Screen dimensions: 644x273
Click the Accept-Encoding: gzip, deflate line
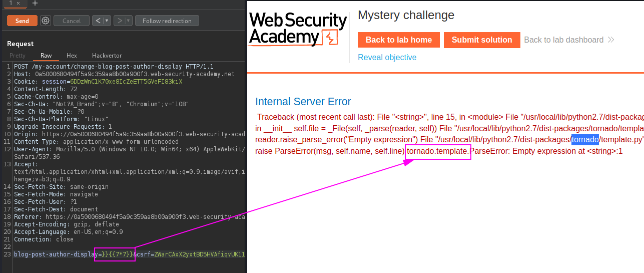67,224
